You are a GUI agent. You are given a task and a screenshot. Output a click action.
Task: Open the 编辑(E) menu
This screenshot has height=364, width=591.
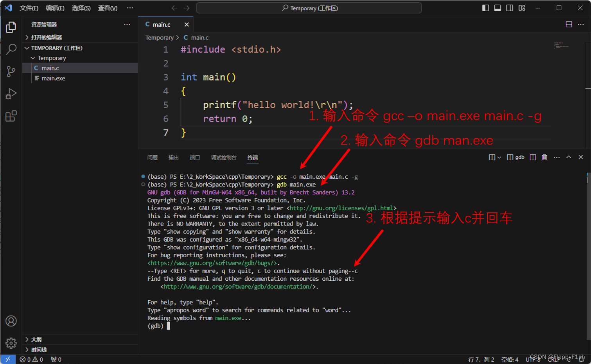[55, 8]
